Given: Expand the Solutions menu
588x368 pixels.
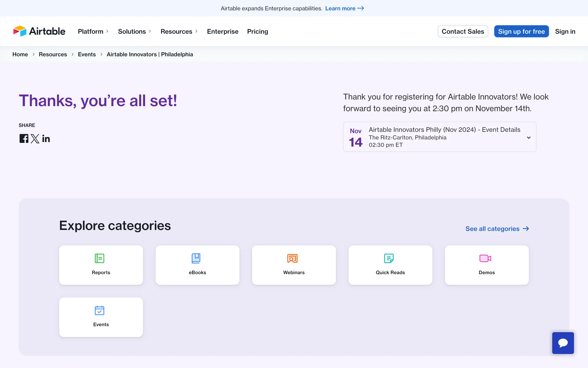Looking at the screenshot, I should click(134, 31).
